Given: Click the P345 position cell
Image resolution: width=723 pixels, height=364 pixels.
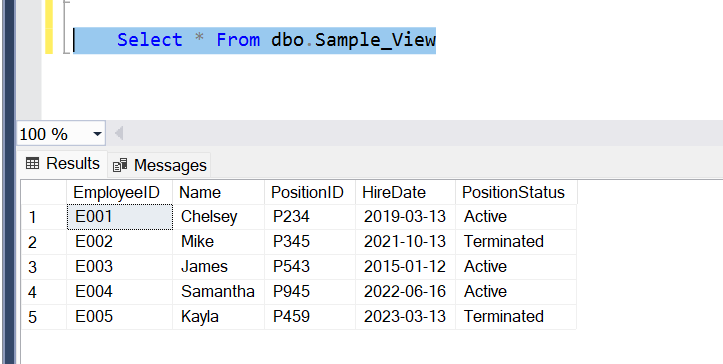Looking at the screenshot, I should pos(310,242).
